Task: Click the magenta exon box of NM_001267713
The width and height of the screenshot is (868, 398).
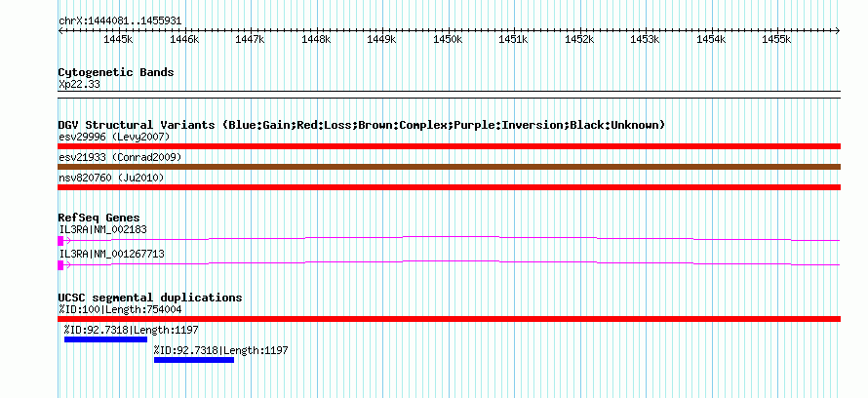Action: click(x=60, y=265)
